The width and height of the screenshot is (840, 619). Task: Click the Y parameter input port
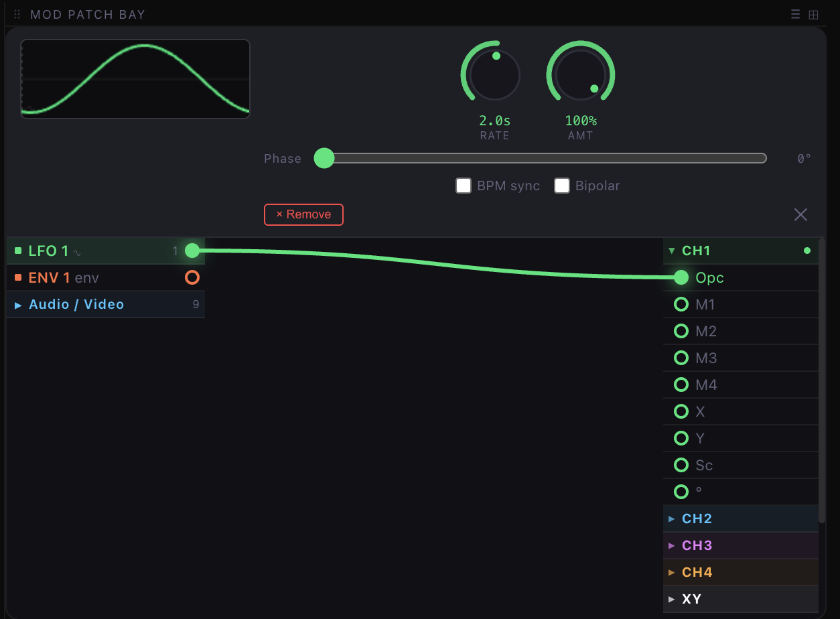(x=681, y=438)
